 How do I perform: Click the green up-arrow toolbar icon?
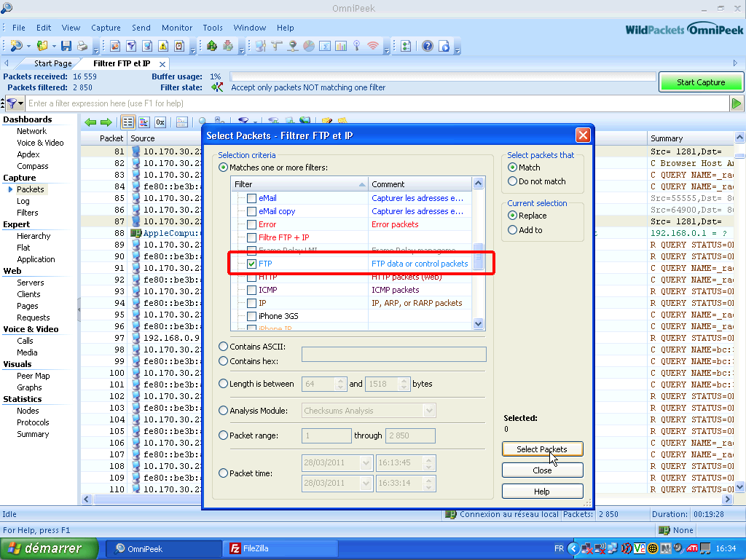coord(212,46)
